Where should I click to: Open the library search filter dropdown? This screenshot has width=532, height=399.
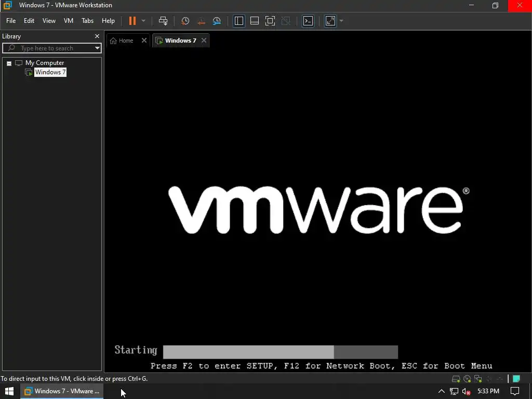pyautogui.click(x=97, y=48)
